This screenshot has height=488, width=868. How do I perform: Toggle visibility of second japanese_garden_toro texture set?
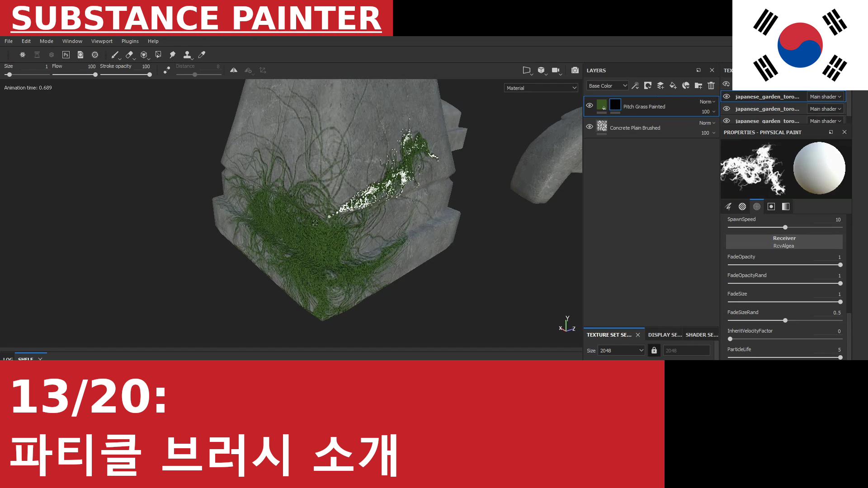click(x=726, y=108)
